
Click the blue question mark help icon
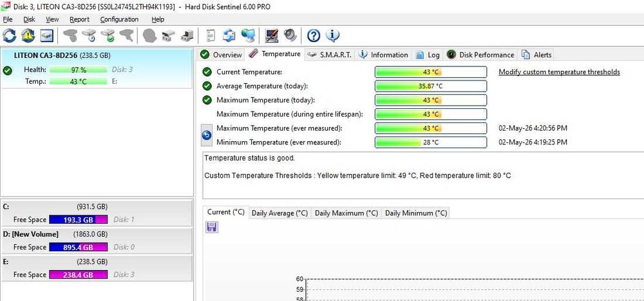[x=314, y=36]
